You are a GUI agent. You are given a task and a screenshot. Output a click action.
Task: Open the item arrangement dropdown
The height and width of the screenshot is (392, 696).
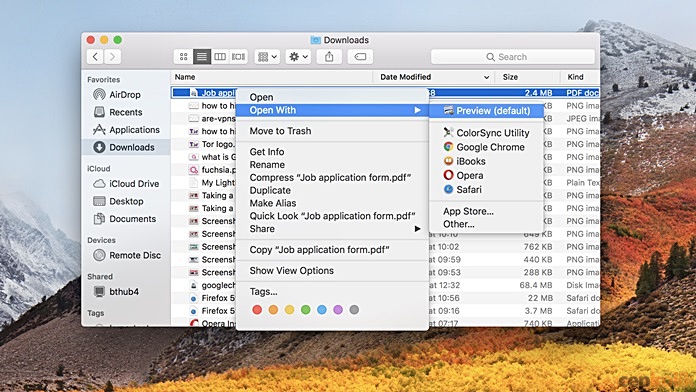[267, 56]
